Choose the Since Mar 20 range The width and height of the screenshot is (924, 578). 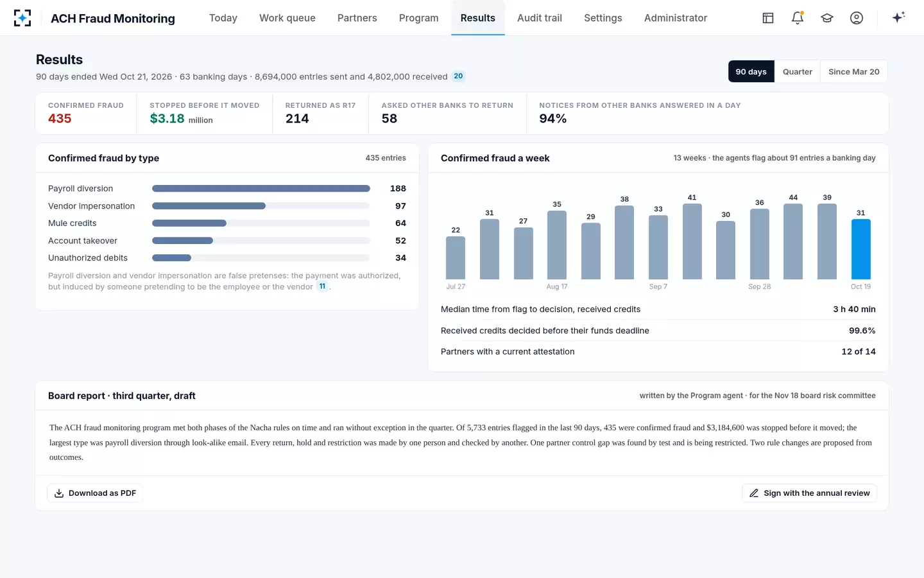pyautogui.click(x=854, y=71)
